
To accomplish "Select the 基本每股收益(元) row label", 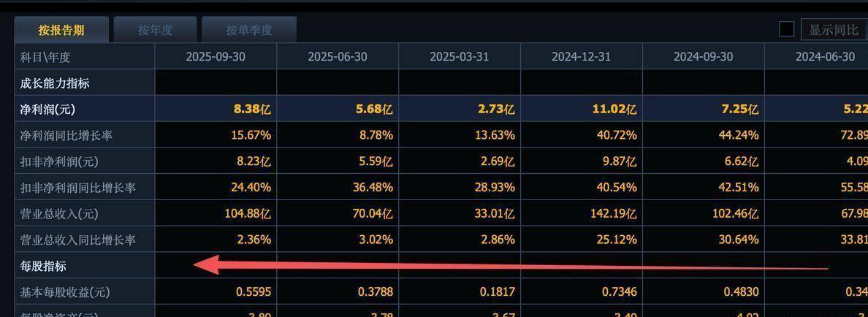I will click(64, 292).
